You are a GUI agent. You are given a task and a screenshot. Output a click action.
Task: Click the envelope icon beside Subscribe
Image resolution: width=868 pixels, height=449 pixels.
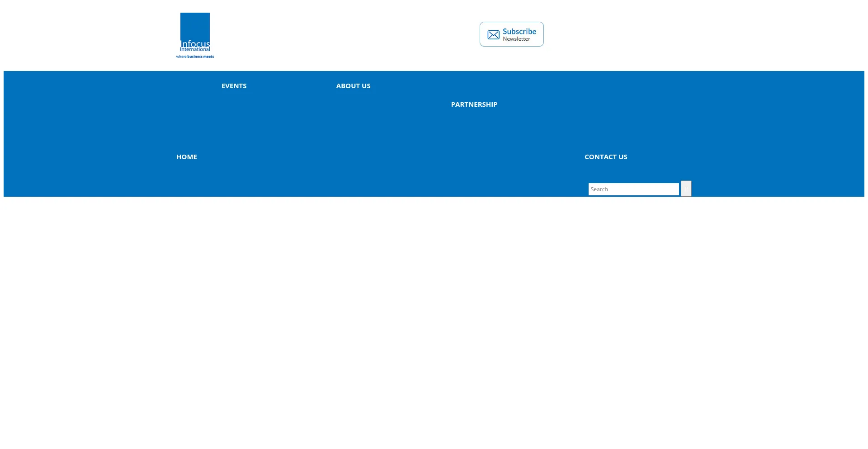point(493,35)
